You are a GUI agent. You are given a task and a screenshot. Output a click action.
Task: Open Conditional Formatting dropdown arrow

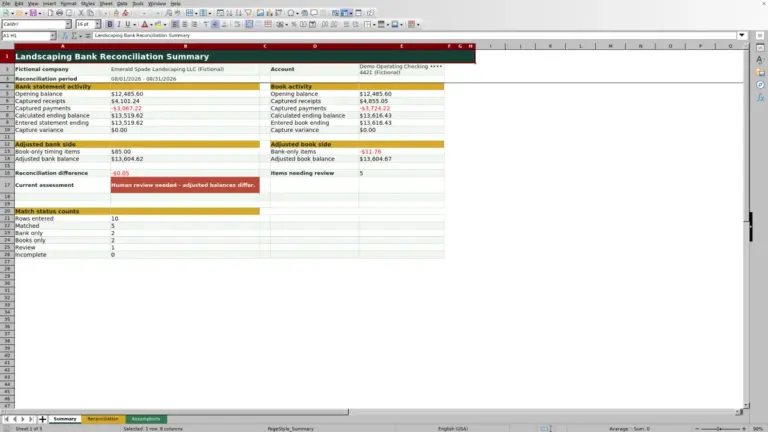[418, 24]
